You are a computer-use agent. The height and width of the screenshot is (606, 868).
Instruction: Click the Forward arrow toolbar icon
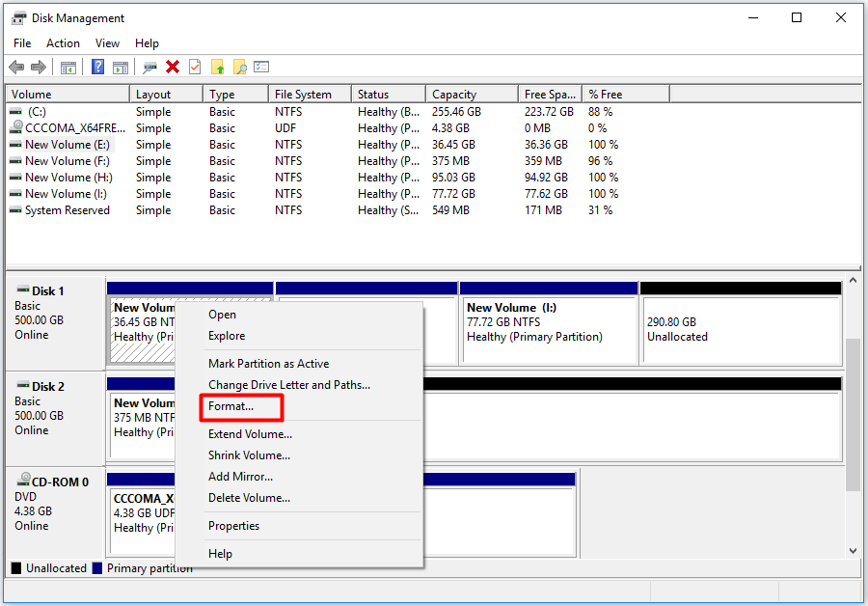[x=39, y=67]
